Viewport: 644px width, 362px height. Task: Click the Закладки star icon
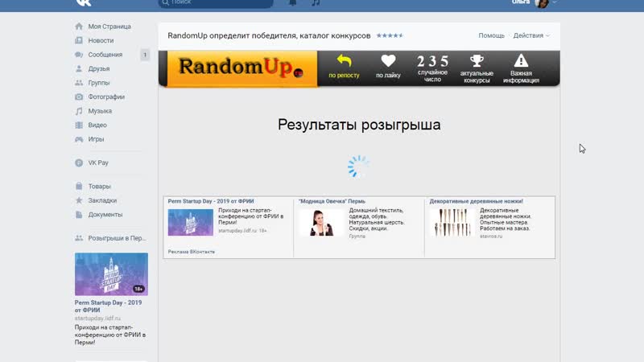79,200
